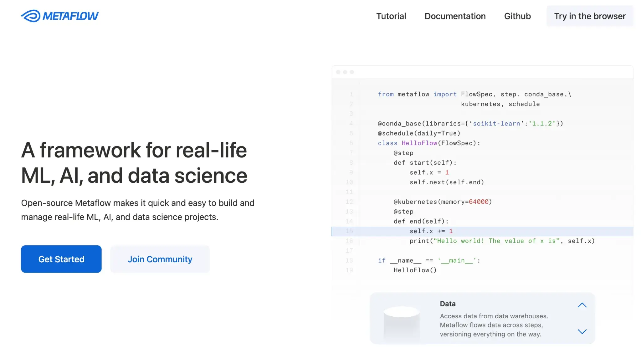This screenshot has width=641, height=364.
Task: Click the main page headline text
Action: pyautogui.click(x=134, y=163)
